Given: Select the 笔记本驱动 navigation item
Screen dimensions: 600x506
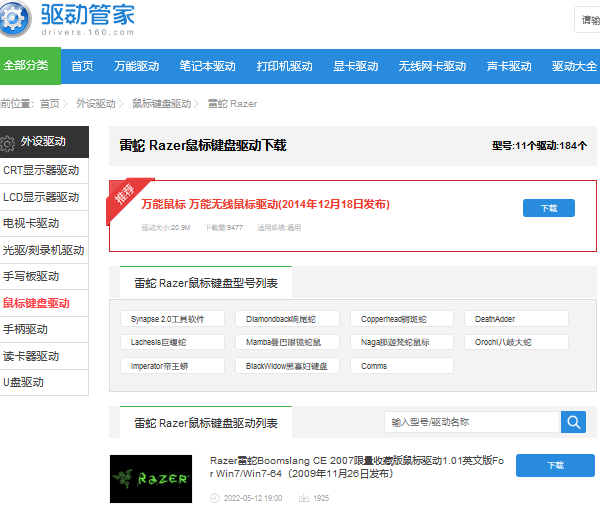Looking at the screenshot, I should 207,66.
